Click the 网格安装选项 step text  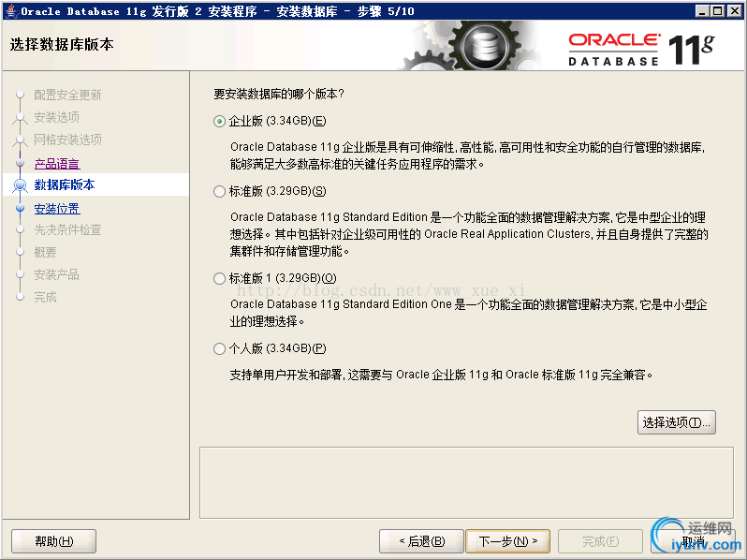67,140
